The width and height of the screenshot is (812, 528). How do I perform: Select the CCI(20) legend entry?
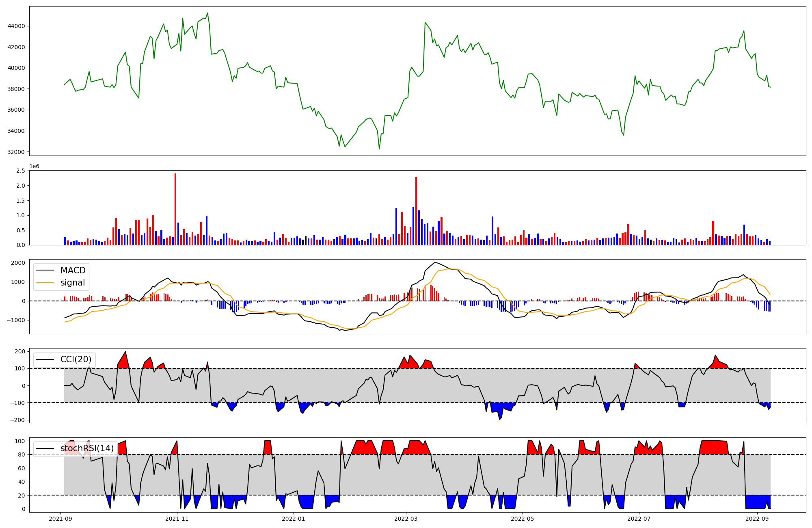click(76, 359)
